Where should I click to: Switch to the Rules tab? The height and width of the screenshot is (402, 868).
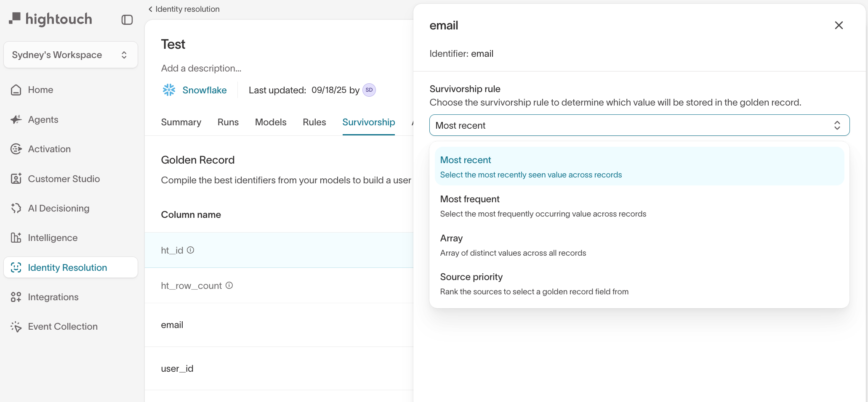click(314, 122)
